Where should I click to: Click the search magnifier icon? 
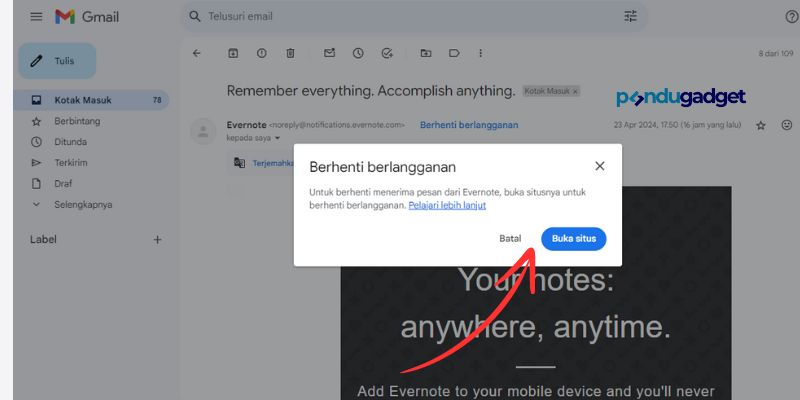click(x=194, y=16)
